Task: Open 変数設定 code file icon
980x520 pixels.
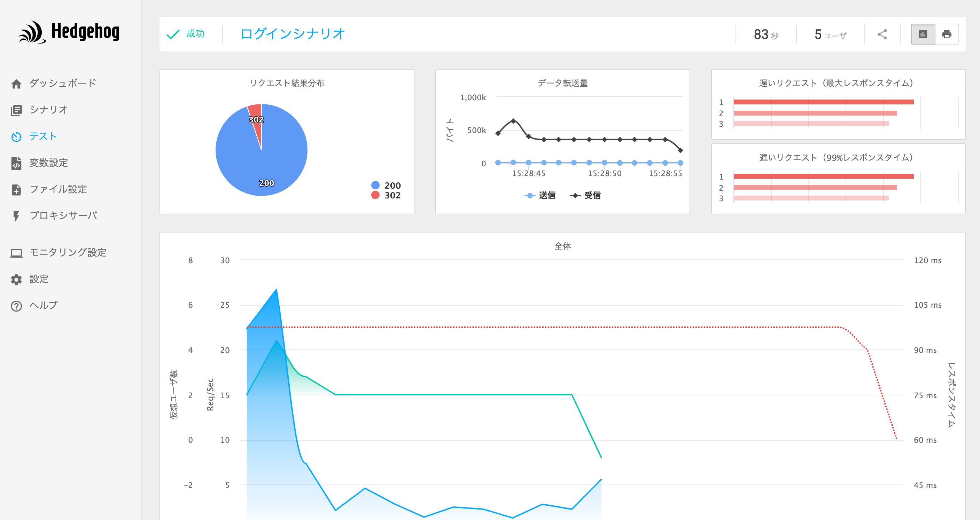Action: pyautogui.click(x=16, y=163)
